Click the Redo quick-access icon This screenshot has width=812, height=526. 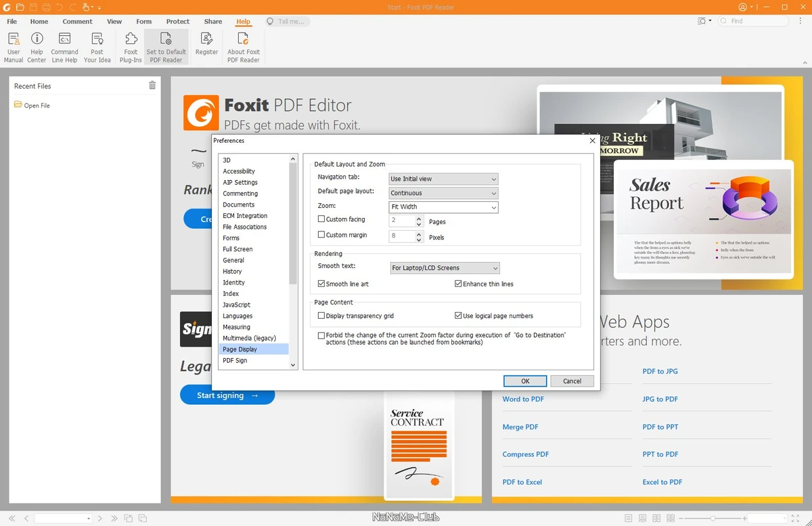click(72, 7)
